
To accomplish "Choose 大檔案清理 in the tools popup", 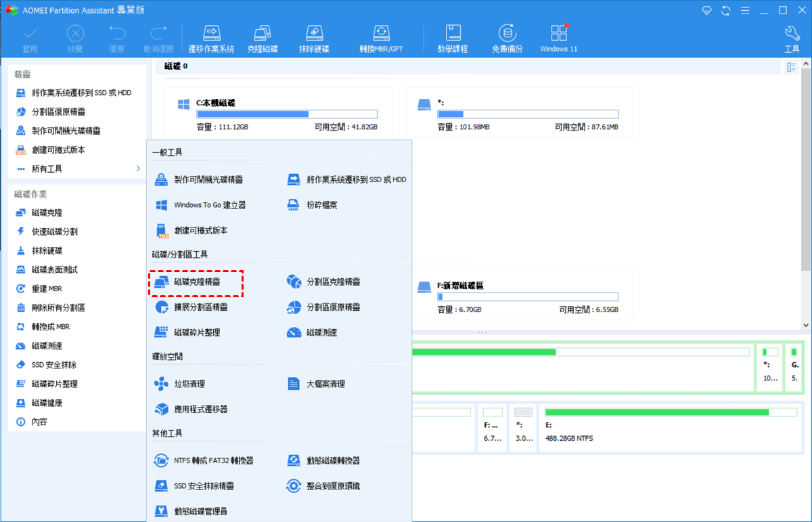I will [x=316, y=384].
